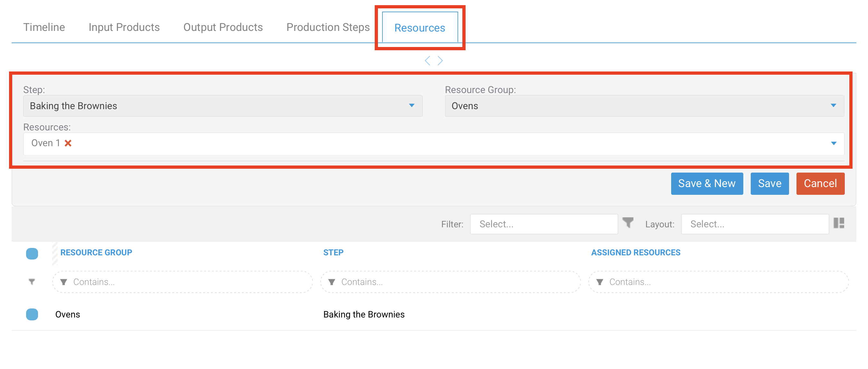868x369 pixels.
Task: Cancel the resource assignment form
Action: (820, 184)
